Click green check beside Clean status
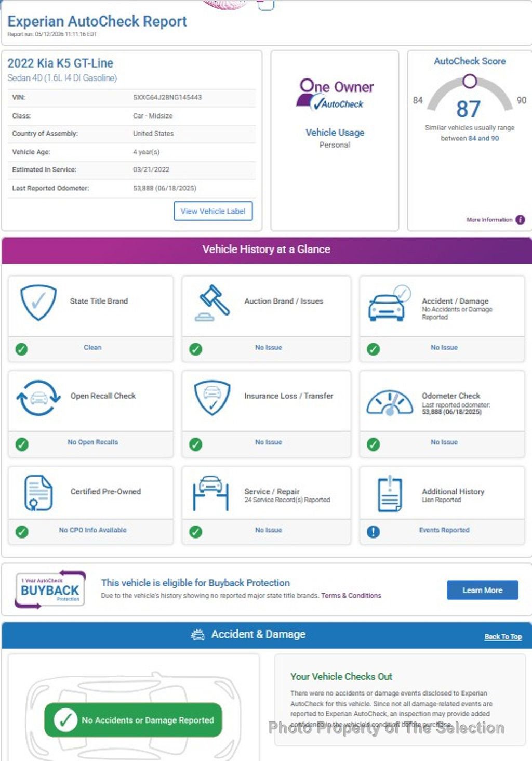 coord(21,349)
